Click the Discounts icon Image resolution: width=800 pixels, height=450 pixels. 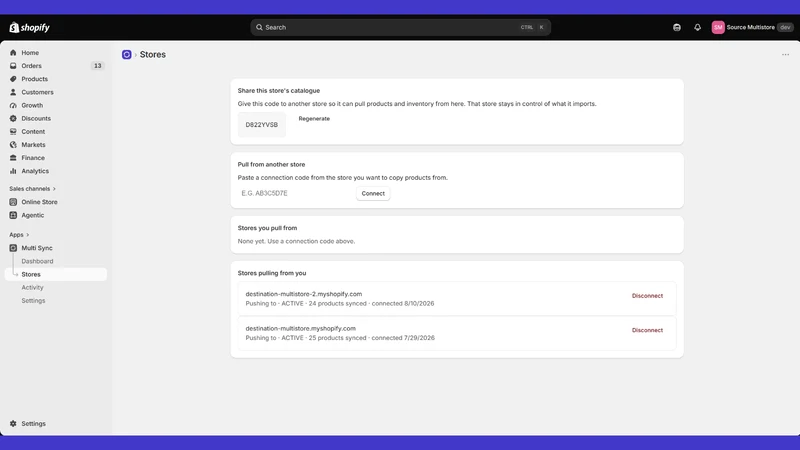[13, 118]
